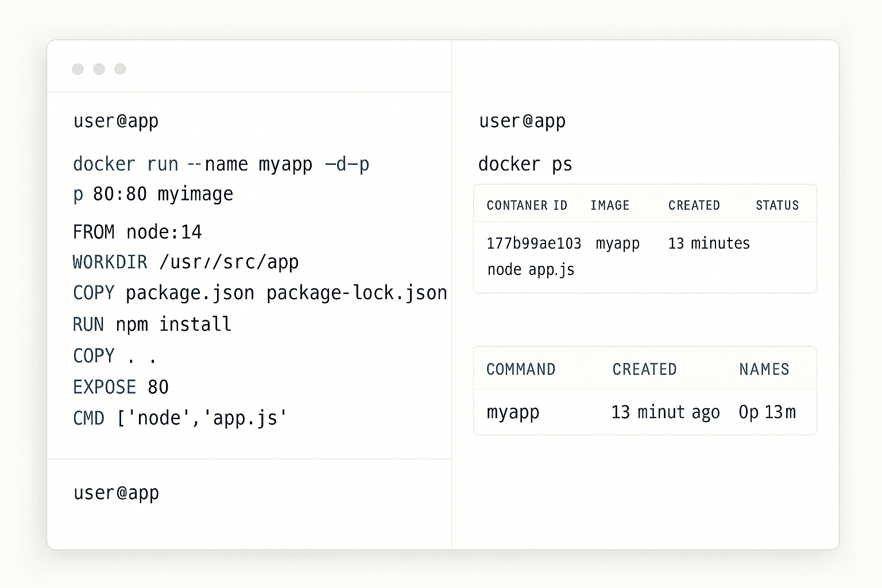The height and width of the screenshot is (588, 882).
Task: Click the third window control dot
Action: tap(120, 68)
